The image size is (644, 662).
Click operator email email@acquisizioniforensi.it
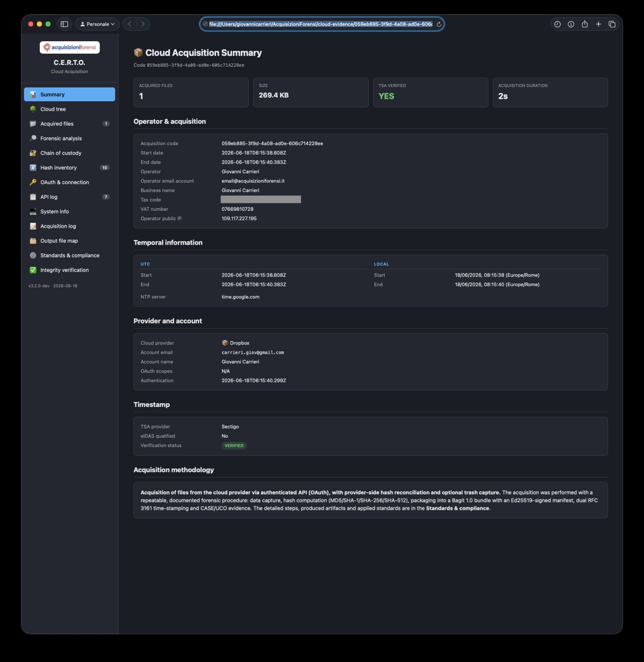click(x=253, y=181)
